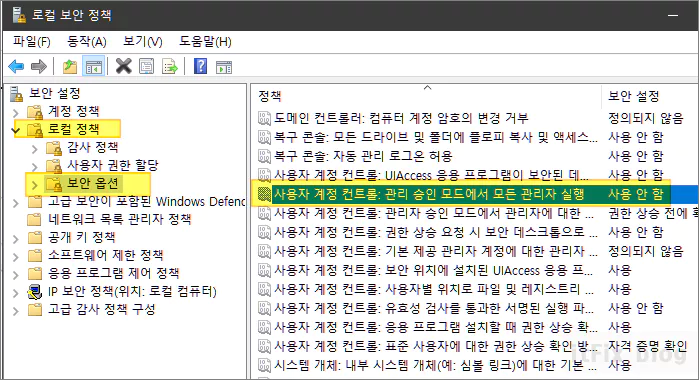Click policy icon beside 시스템 개체 row
699x380 pixels.
pyautogui.click(x=264, y=365)
